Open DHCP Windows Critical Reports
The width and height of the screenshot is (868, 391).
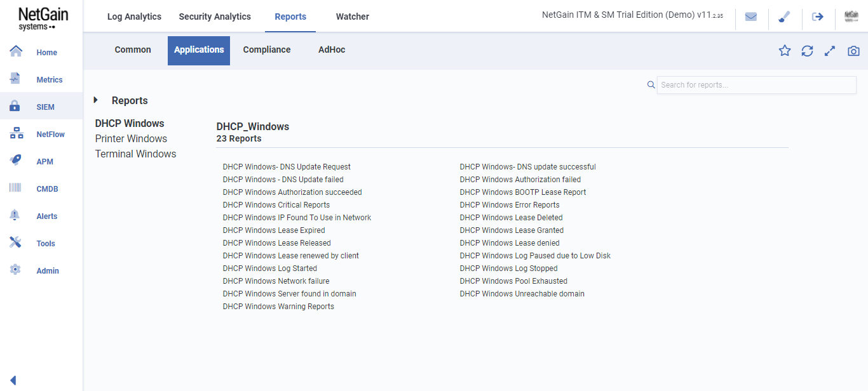click(276, 204)
